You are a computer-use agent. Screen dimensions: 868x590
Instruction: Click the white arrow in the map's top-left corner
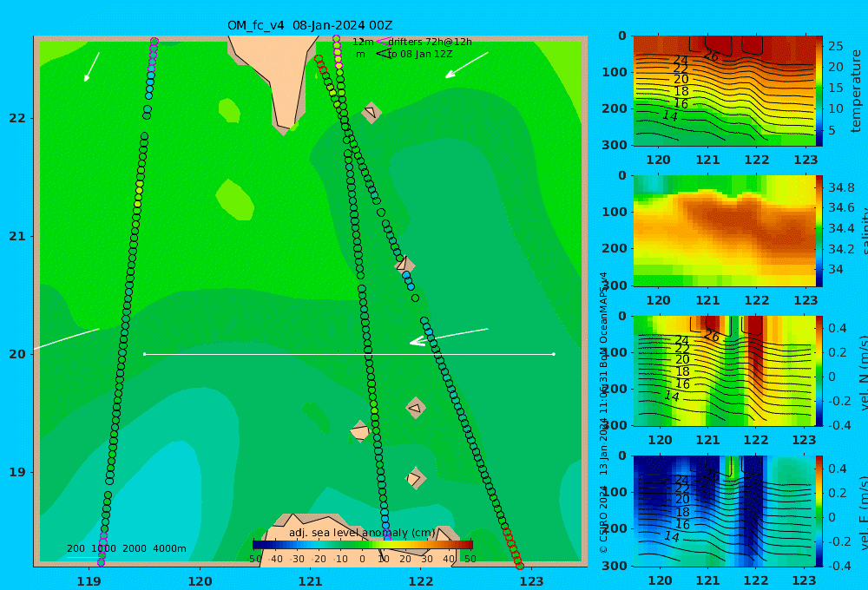click(x=92, y=67)
